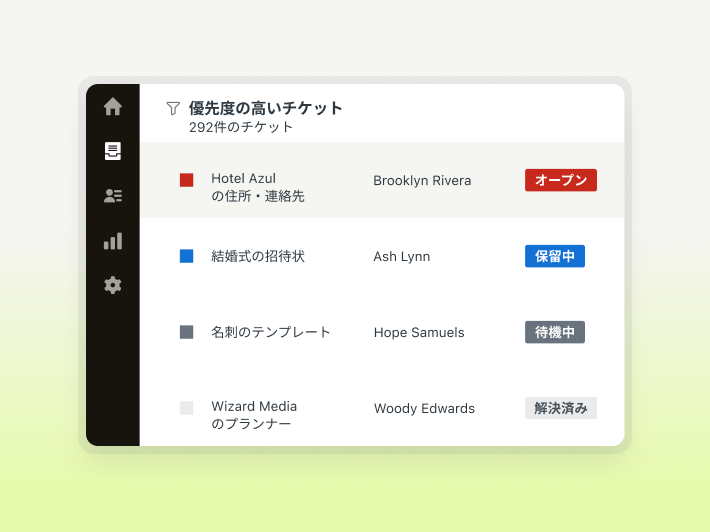Viewport: 710px width, 532px height.
Task: Click the red オープン status badge
Action: coord(561,180)
